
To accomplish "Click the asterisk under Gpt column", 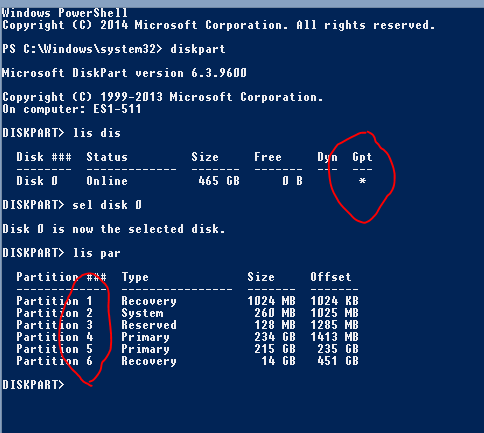I will click(362, 181).
